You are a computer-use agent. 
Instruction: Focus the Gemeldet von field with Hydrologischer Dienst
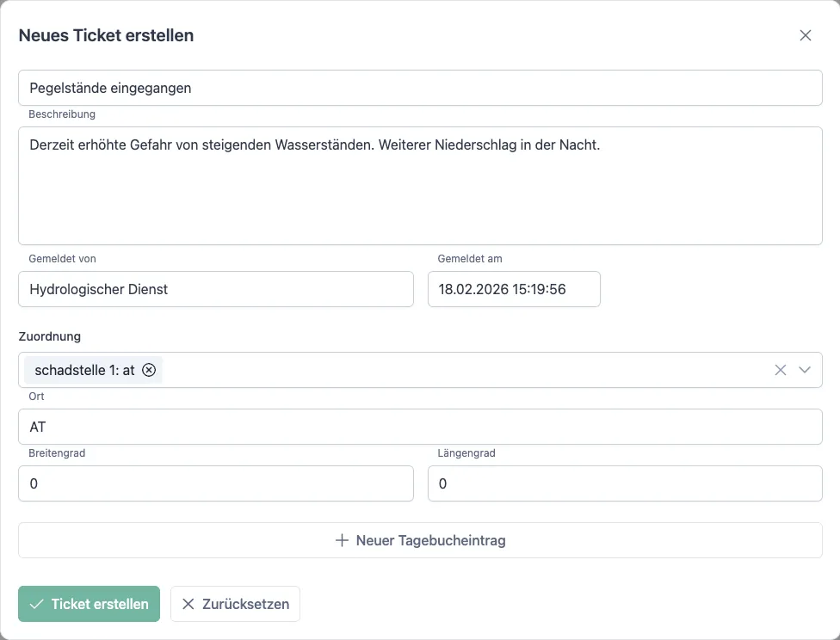coord(215,289)
